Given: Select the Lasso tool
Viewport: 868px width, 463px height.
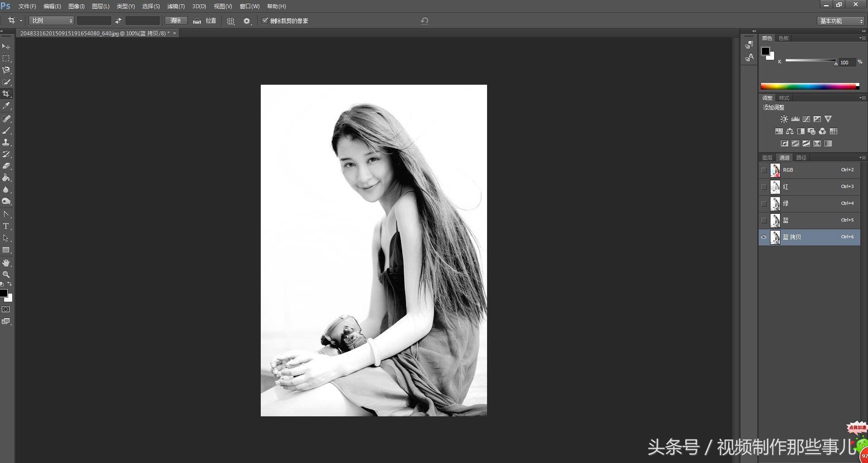Looking at the screenshot, I should [x=6, y=70].
